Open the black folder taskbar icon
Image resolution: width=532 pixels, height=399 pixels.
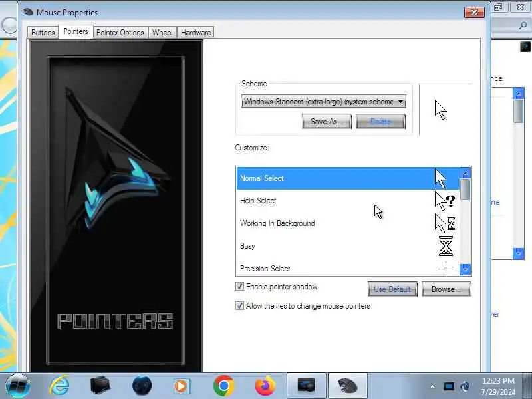tap(100, 386)
